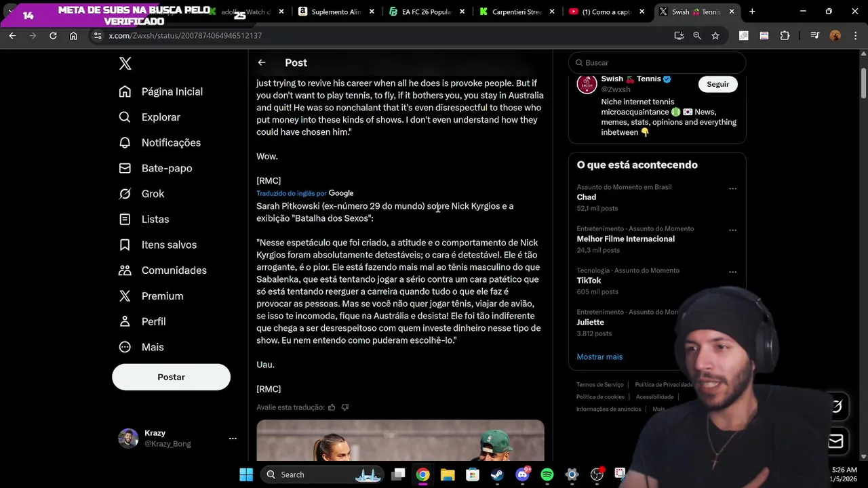The height and width of the screenshot is (488, 868).
Task: Open Informações de anúncios footer link
Action: tap(608, 409)
